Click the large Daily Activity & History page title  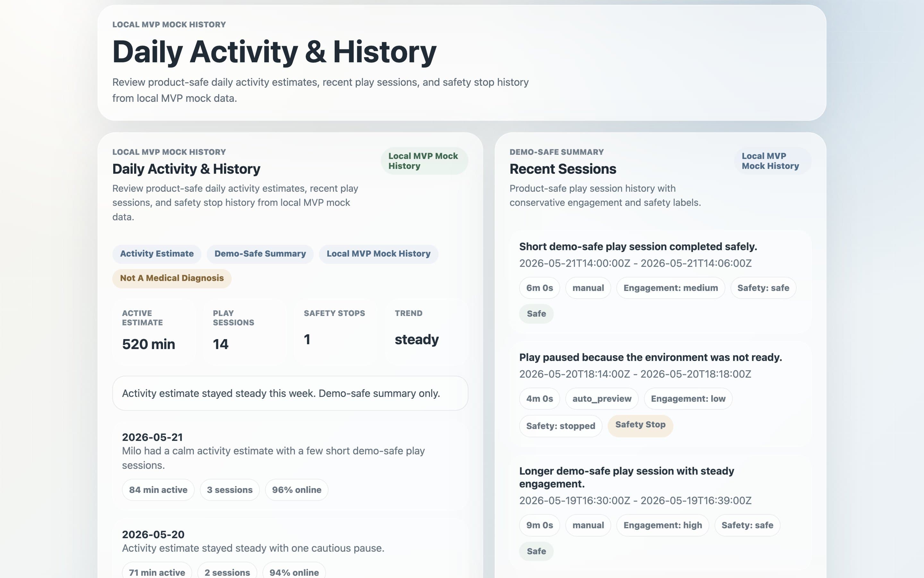pyautogui.click(x=274, y=52)
